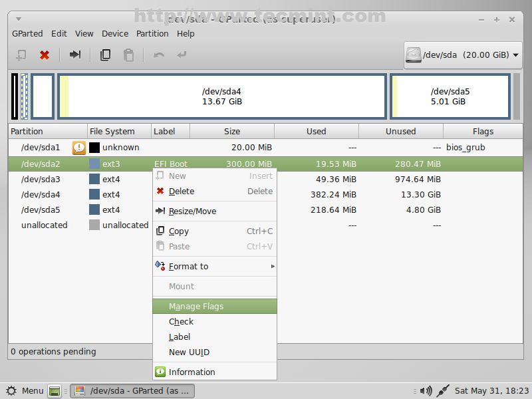Open the /dev/sda device selector dropdown

[463, 55]
